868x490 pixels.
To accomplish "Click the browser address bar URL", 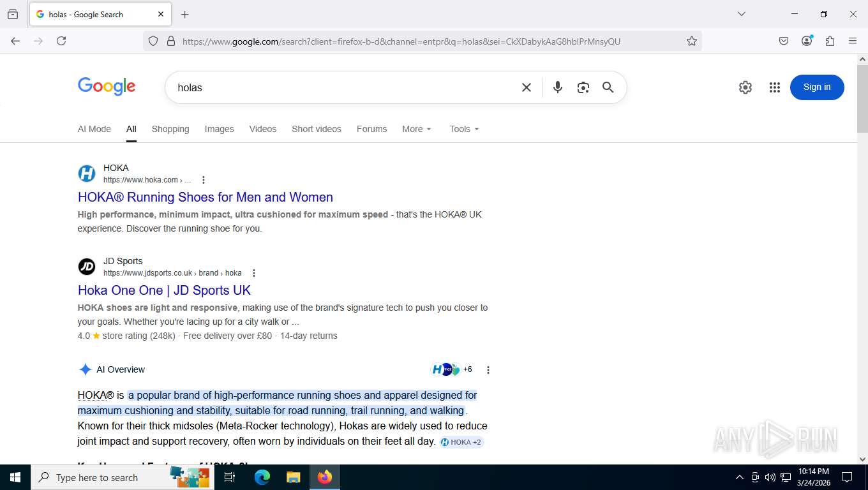I will coord(401,41).
